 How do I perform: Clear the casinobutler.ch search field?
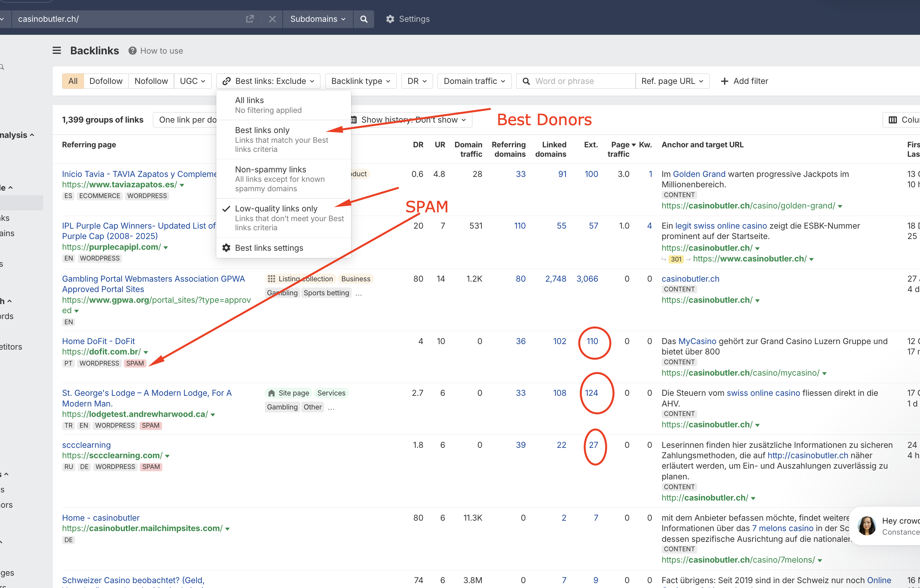272,19
